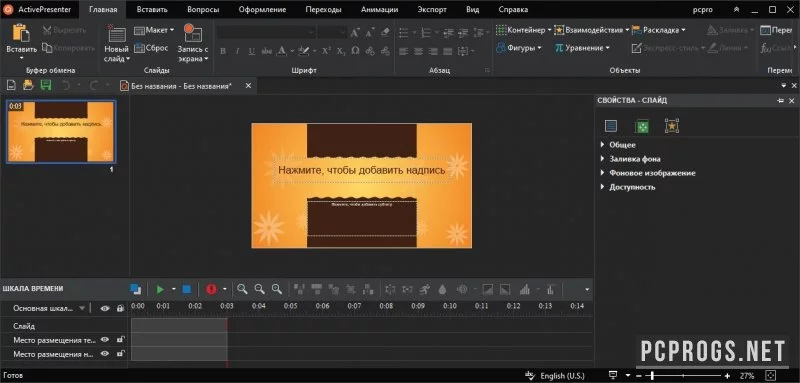Image resolution: width=800 pixels, height=383 pixels.
Task: Close the 'Без названия' document tab
Action: (248, 86)
